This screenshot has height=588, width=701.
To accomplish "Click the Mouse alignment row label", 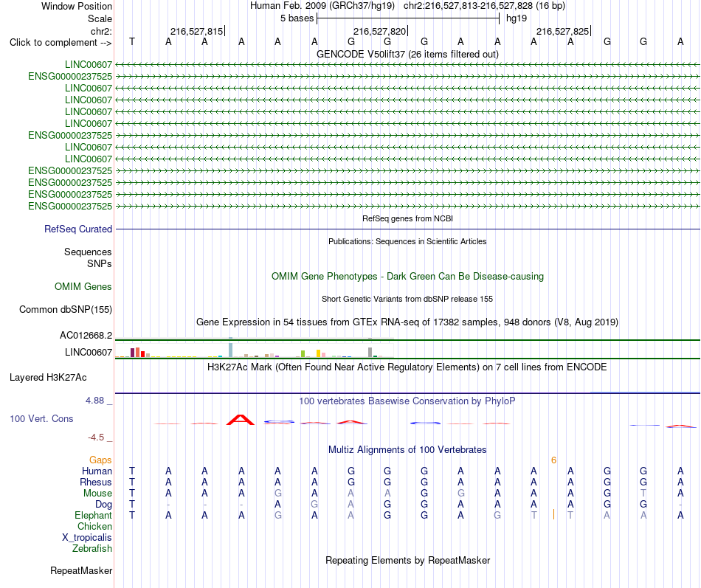I will pos(97,494).
